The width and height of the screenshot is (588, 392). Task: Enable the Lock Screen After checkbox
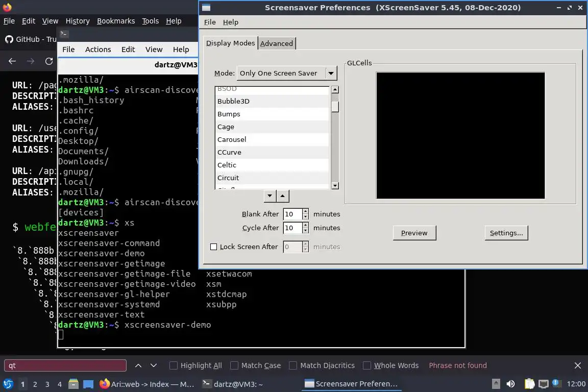(214, 247)
